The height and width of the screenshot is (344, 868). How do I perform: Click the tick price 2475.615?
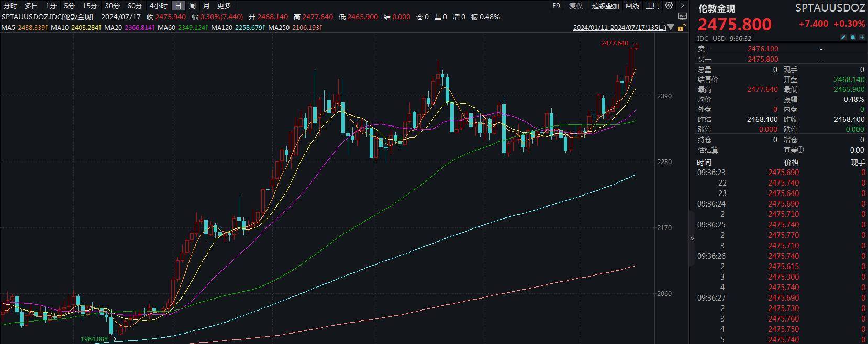click(784, 267)
